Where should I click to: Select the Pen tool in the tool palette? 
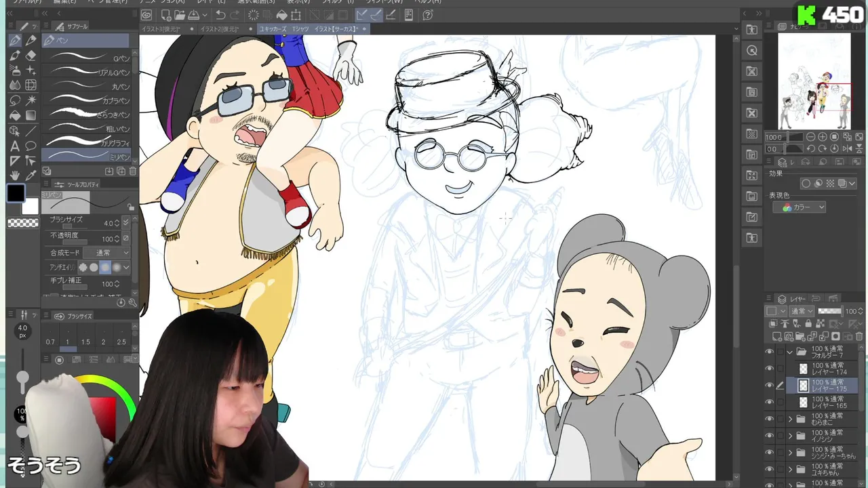15,41
